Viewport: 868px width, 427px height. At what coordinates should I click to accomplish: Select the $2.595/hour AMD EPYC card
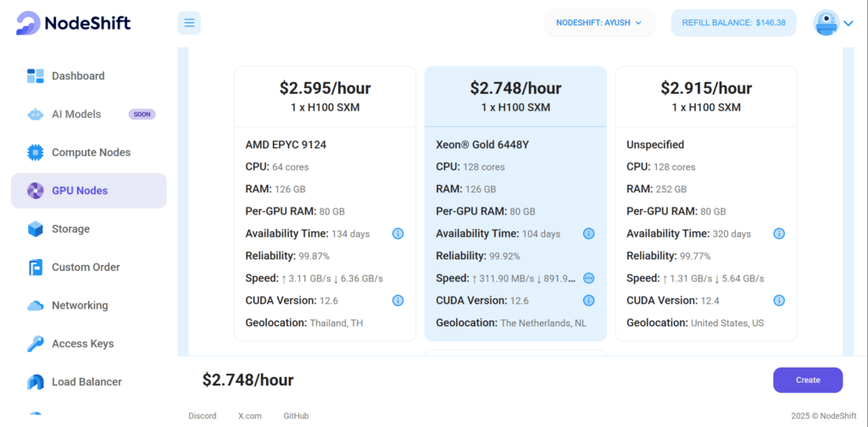click(x=325, y=203)
